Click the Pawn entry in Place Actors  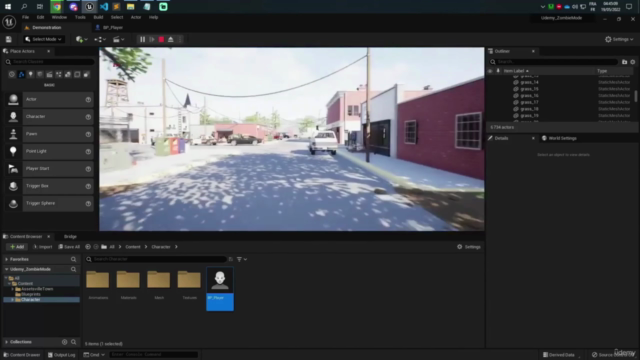50,134
